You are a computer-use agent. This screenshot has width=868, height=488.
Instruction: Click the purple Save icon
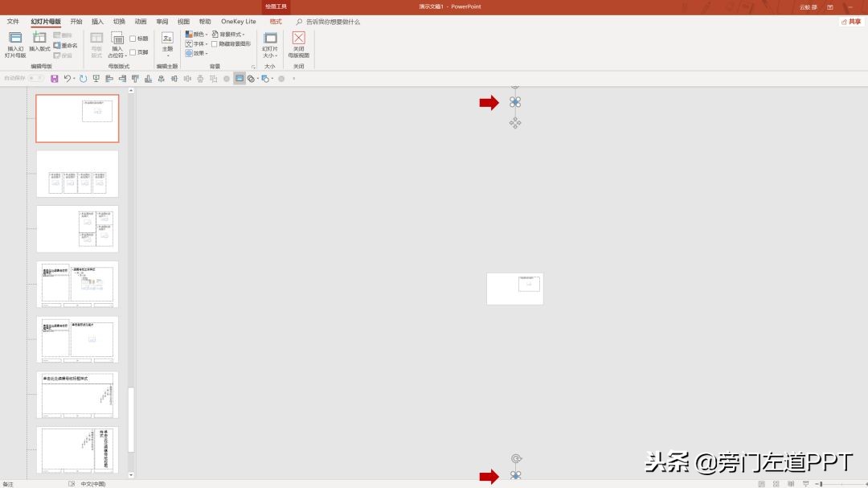click(x=55, y=79)
